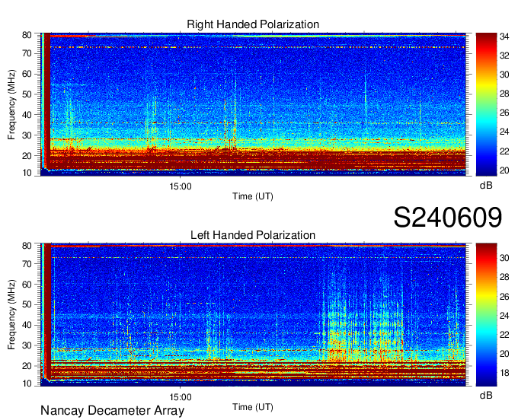Click the 18 dB label on lower colorbar
Screen dimensions: 518x420
click(504, 373)
